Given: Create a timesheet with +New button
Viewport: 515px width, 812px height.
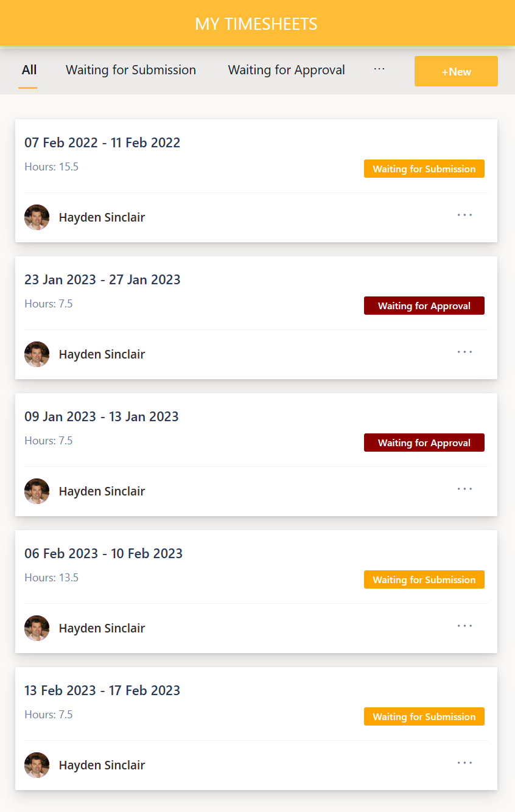Looking at the screenshot, I should (x=456, y=71).
